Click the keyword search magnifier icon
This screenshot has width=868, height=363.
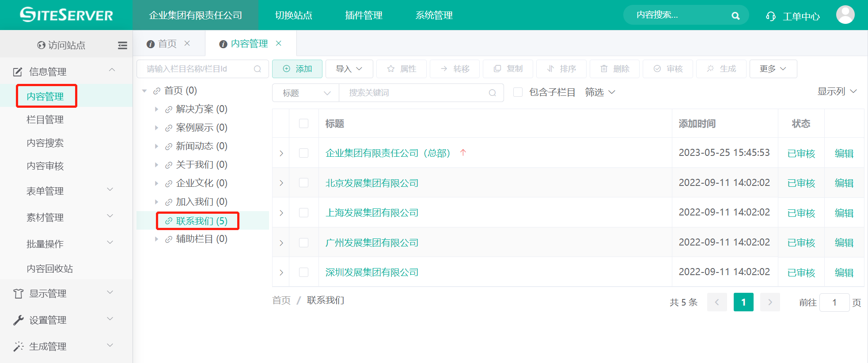[493, 93]
